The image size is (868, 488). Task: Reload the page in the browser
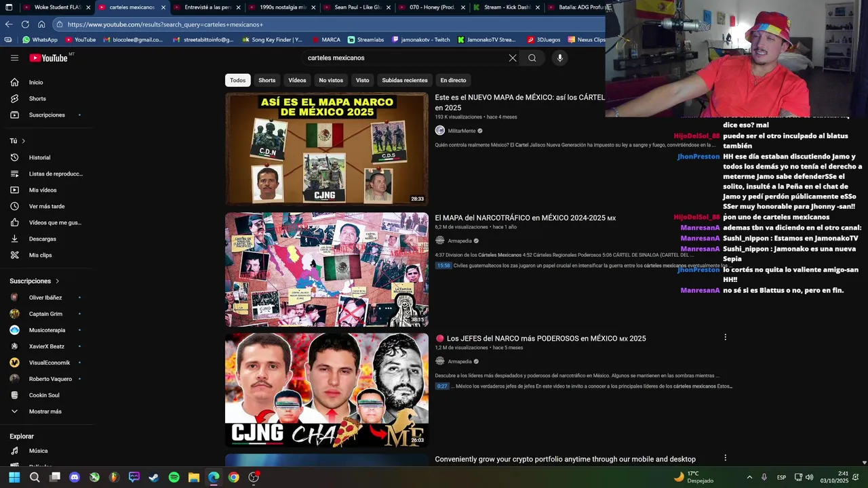25,24
